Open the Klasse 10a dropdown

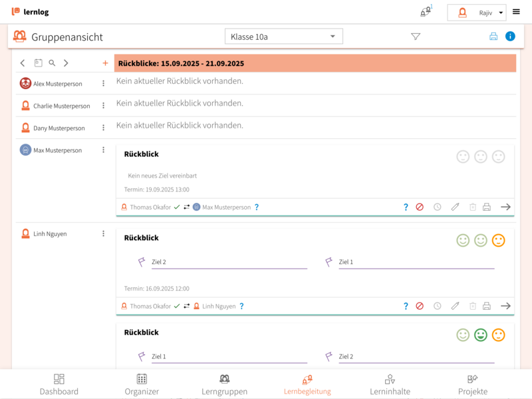pos(284,37)
